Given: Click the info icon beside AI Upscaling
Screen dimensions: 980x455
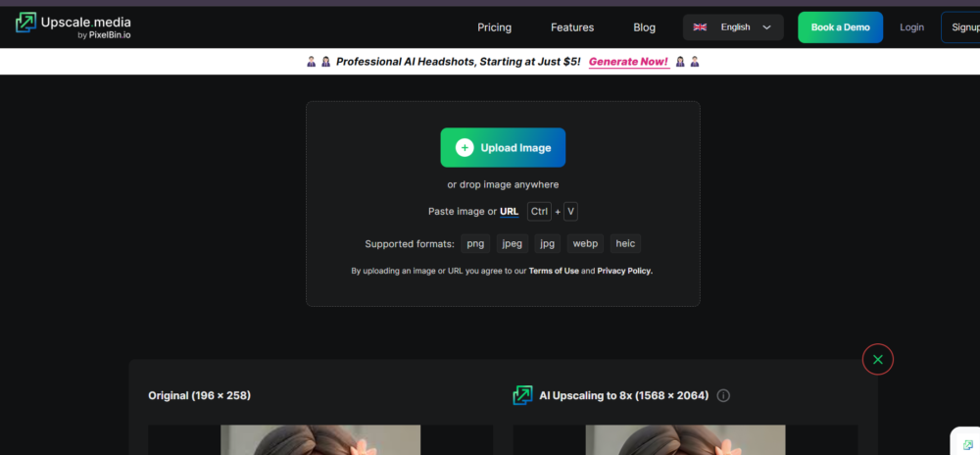Looking at the screenshot, I should point(723,395).
